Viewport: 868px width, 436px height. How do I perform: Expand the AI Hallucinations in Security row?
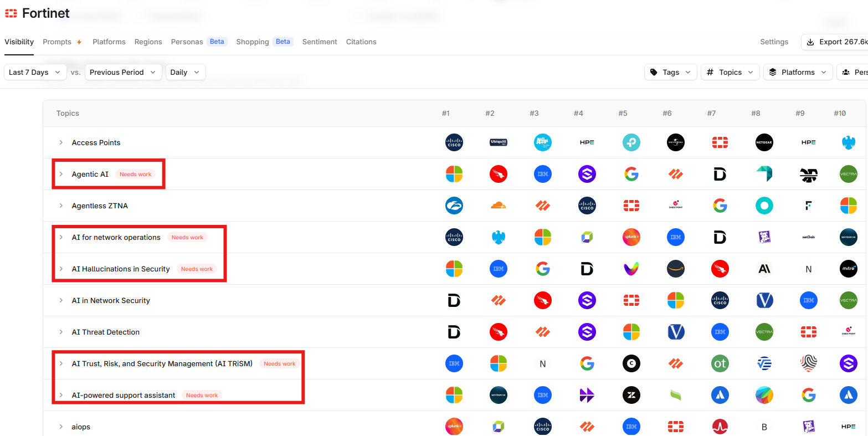coord(61,269)
